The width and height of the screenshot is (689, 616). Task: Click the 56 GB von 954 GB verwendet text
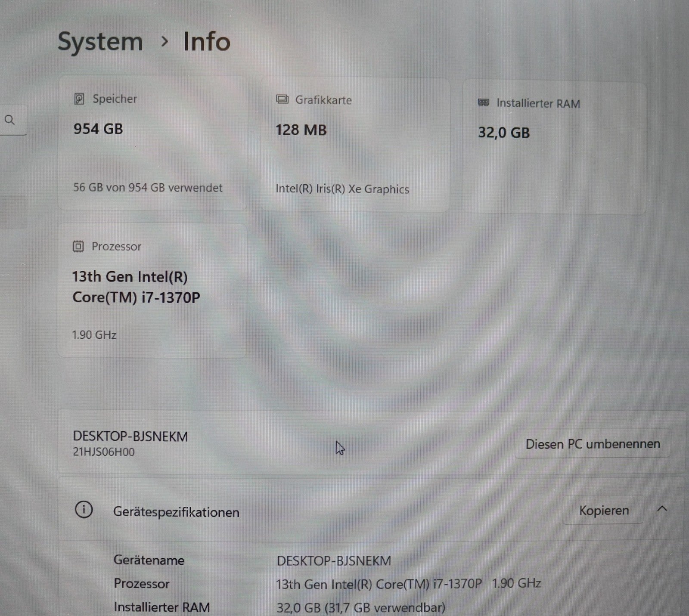click(x=147, y=188)
